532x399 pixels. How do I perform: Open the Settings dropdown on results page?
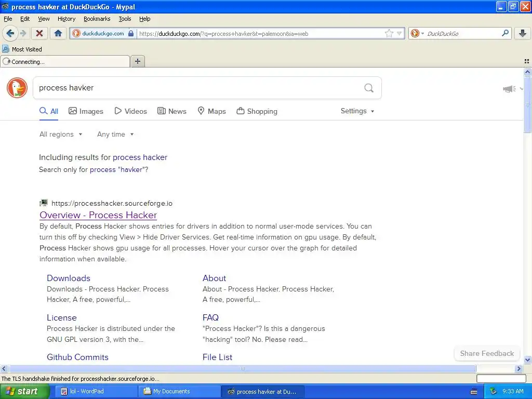pos(357,111)
